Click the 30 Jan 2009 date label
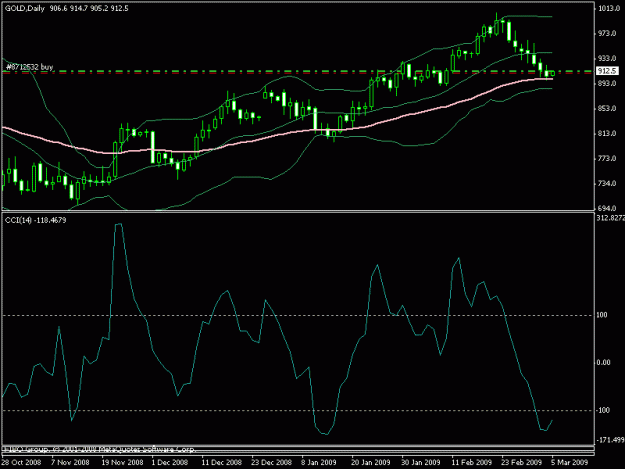Viewport: 625px width, 469px height. tap(421, 462)
